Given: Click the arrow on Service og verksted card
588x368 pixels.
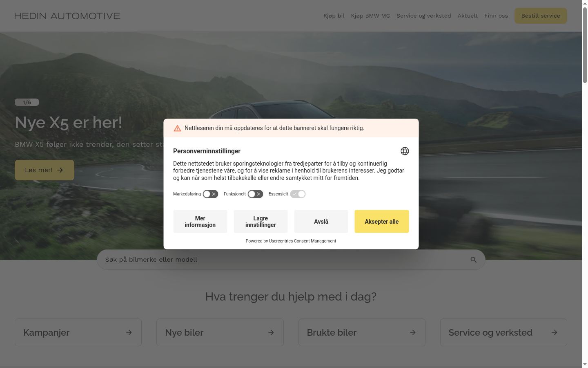Looking at the screenshot, I should pos(555,332).
